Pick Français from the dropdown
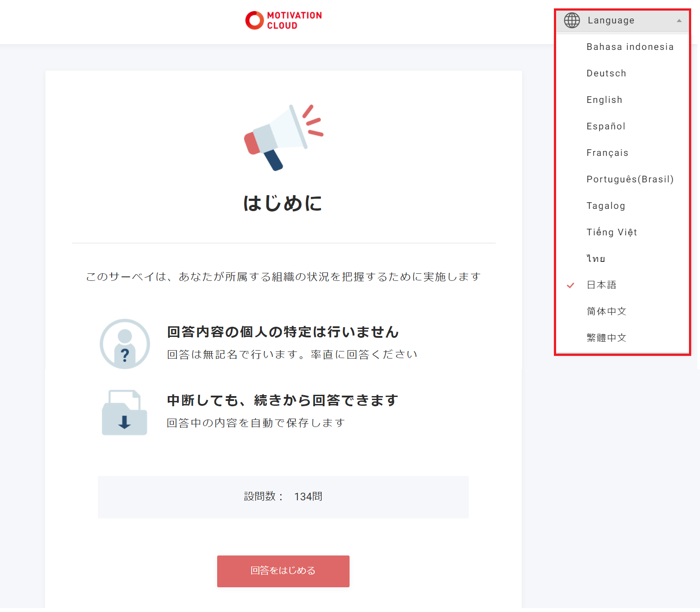Image resolution: width=700 pixels, height=612 pixels. [607, 153]
